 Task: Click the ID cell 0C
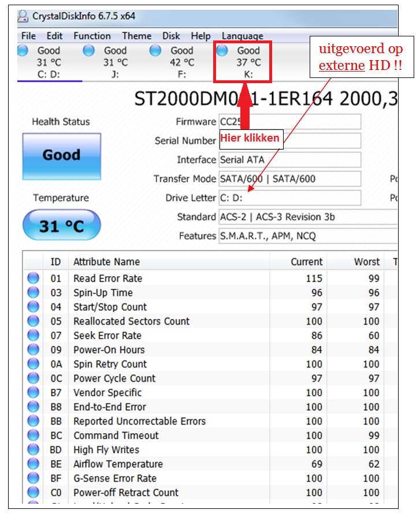tap(56, 378)
